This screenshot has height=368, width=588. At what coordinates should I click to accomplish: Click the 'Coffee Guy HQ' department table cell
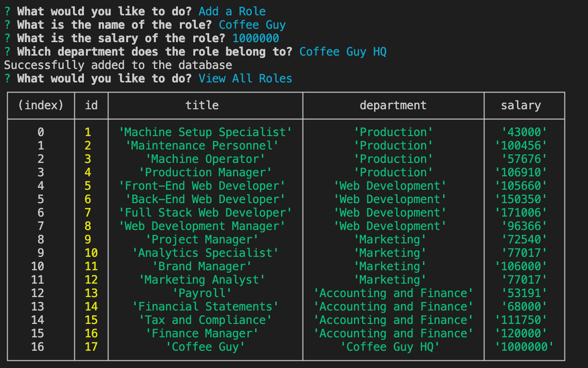pyautogui.click(x=390, y=347)
